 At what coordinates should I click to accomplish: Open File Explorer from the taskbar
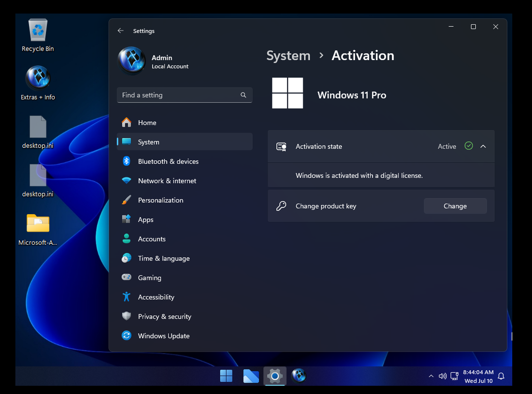(251, 376)
